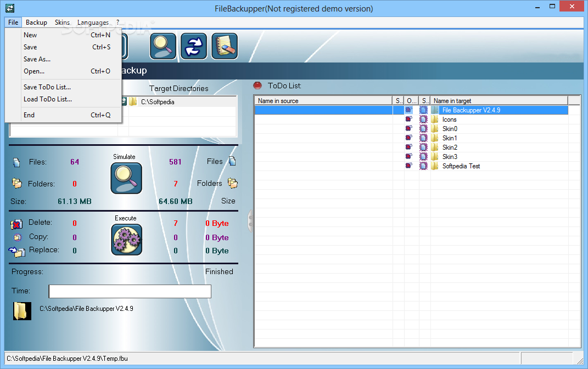Click the status bar Temp.fbu file path
Image resolution: width=588 pixels, height=369 pixels.
pyautogui.click(x=67, y=359)
